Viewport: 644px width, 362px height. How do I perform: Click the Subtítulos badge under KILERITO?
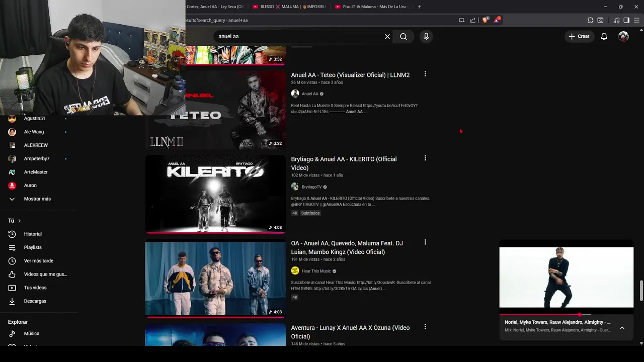click(x=310, y=213)
